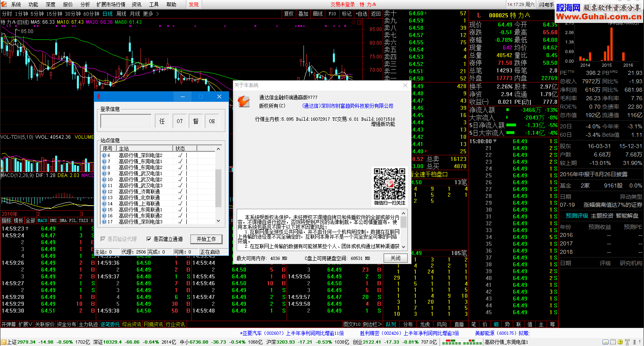Click the 07 key in login dialog
The image size is (644, 346).
(179, 121)
